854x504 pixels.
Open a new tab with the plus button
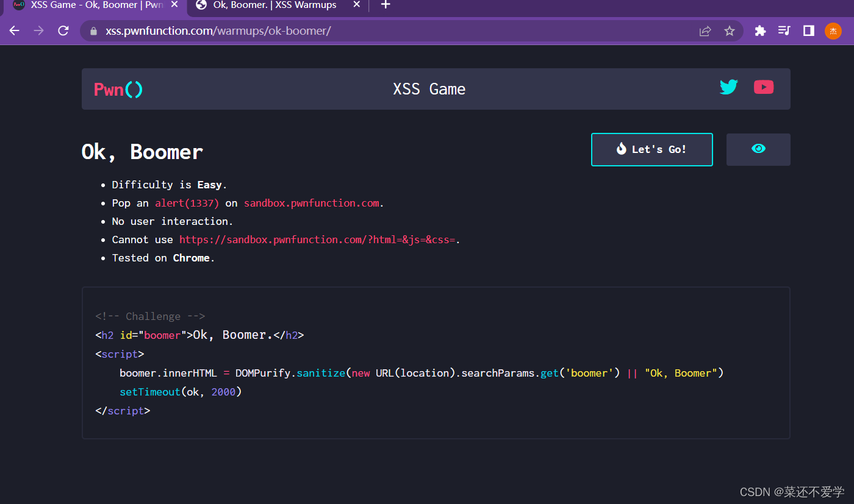pos(386,5)
